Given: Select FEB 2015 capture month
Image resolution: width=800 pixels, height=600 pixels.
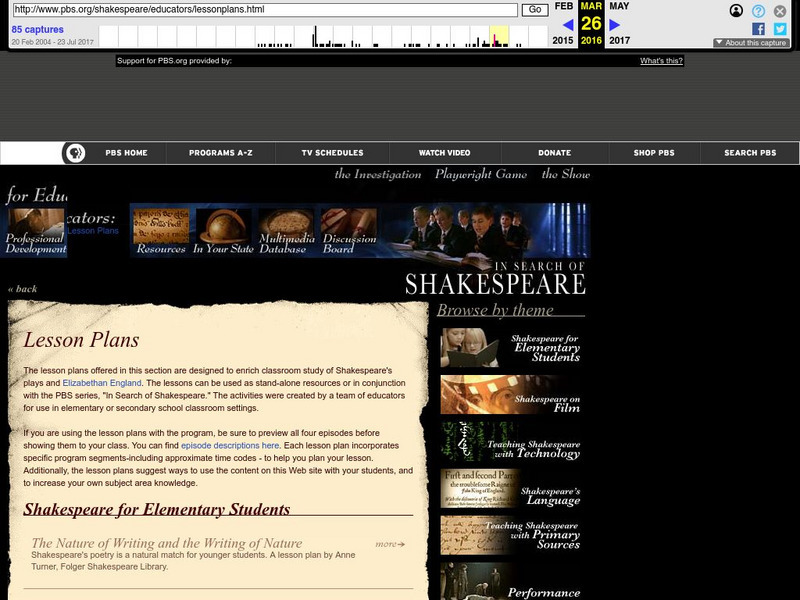Looking at the screenshot, I should 563,23.
